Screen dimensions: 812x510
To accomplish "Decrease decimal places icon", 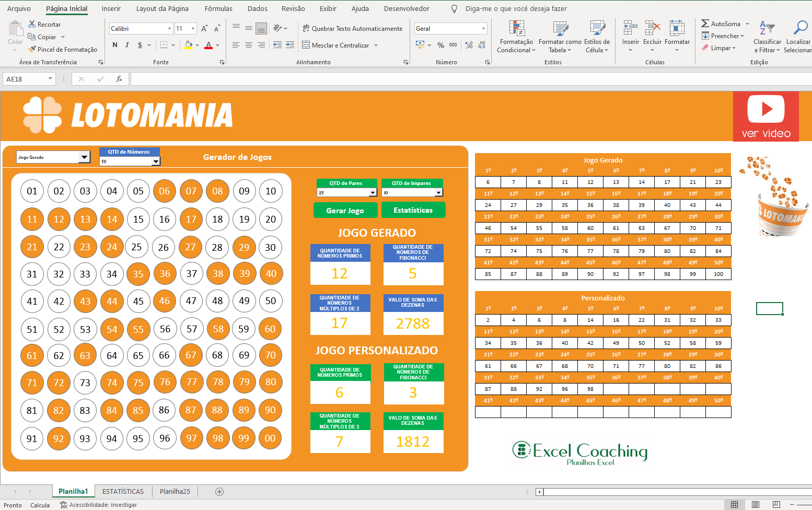I will [x=481, y=45].
